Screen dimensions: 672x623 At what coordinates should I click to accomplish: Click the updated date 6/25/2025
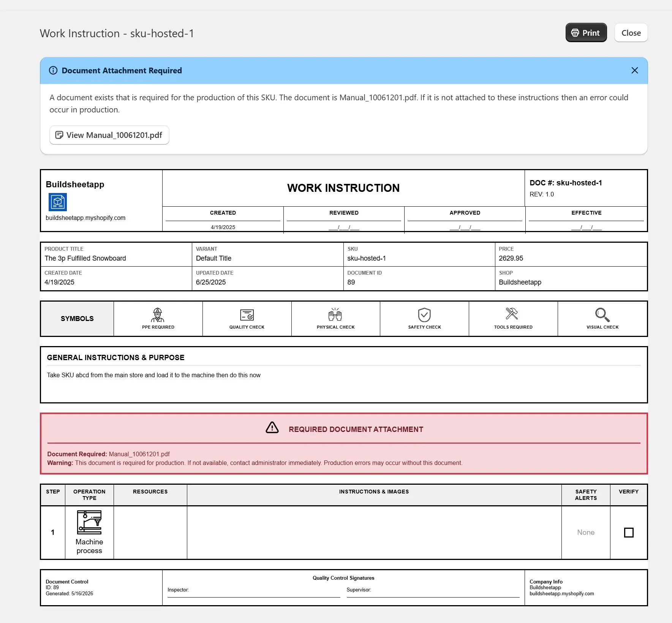tap(211, 282)
